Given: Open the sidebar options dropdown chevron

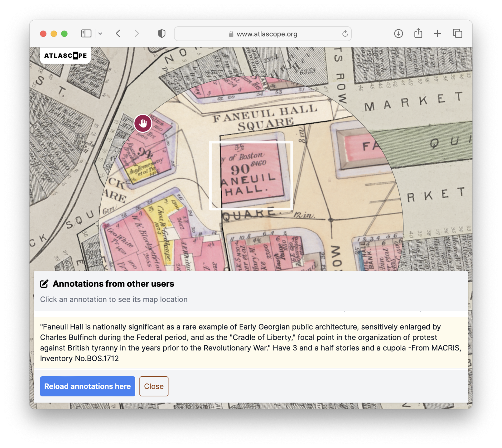Looking at the screenshot, I should tap(100, 34).
